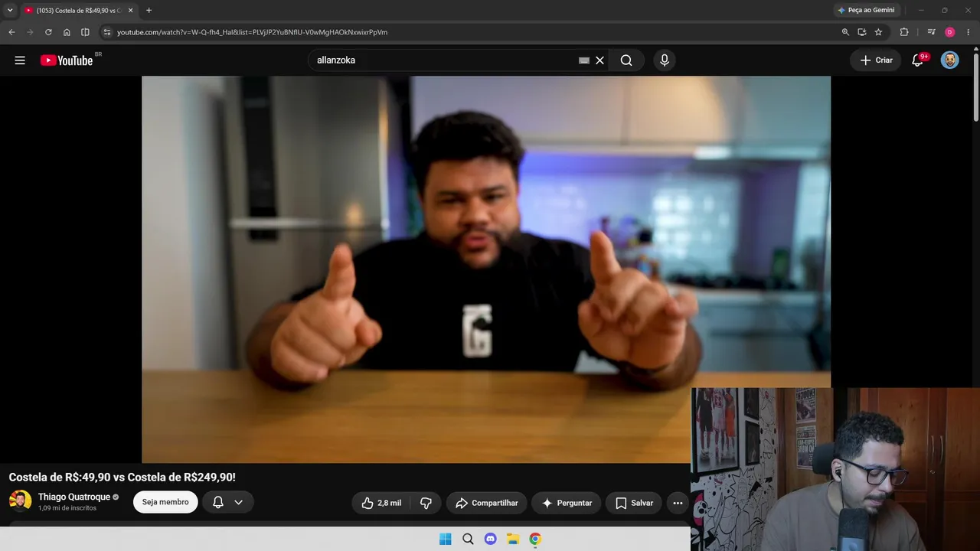Open File Explorer from the taskbar
Viewport: 980px width, 551px height.
click(x=513, y=539)
